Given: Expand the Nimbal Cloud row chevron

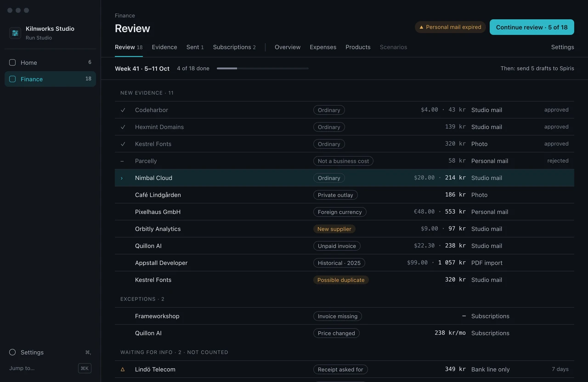Looking at the screenshot, I should point(122,178).
